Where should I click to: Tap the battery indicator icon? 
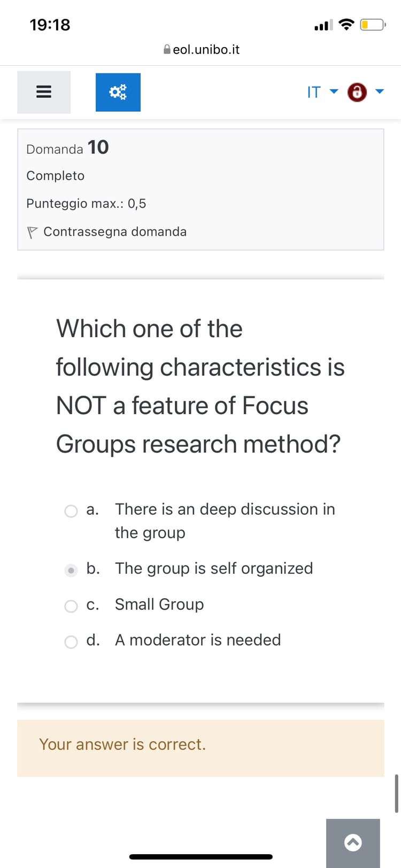[373, 25]
